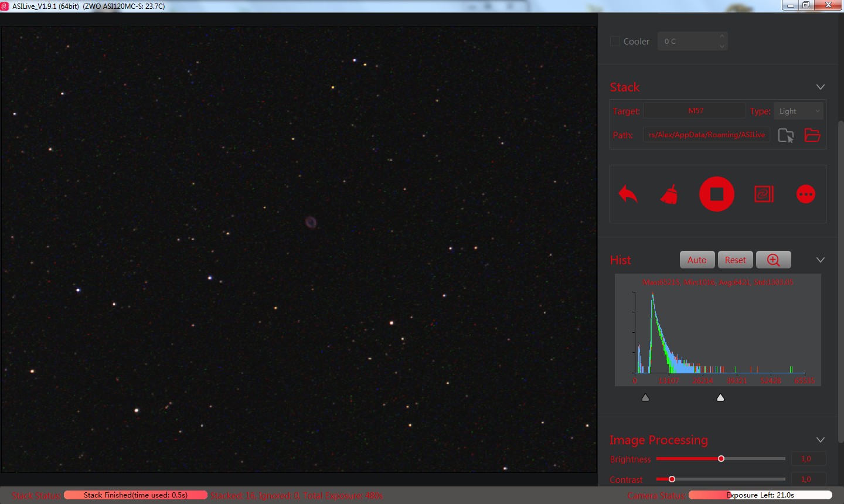Click the Contrast slider handle
844x504 pixels.
pos(672,479)
